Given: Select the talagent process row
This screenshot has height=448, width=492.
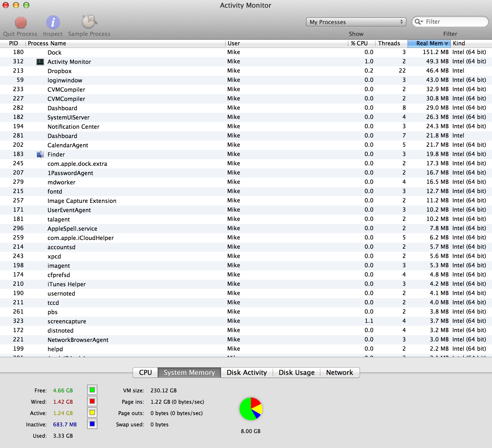Looking at the screenshot, I should (x=246, y=219).
